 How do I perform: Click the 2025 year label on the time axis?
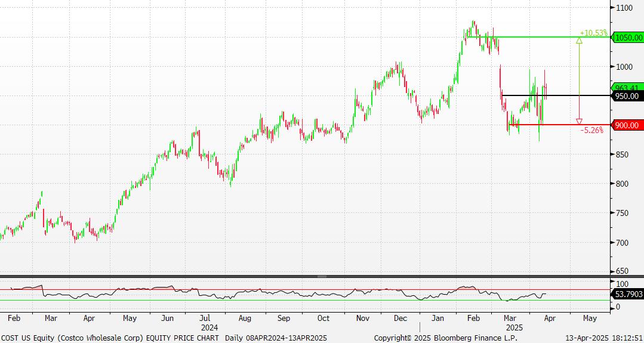[x=514, y=327]
